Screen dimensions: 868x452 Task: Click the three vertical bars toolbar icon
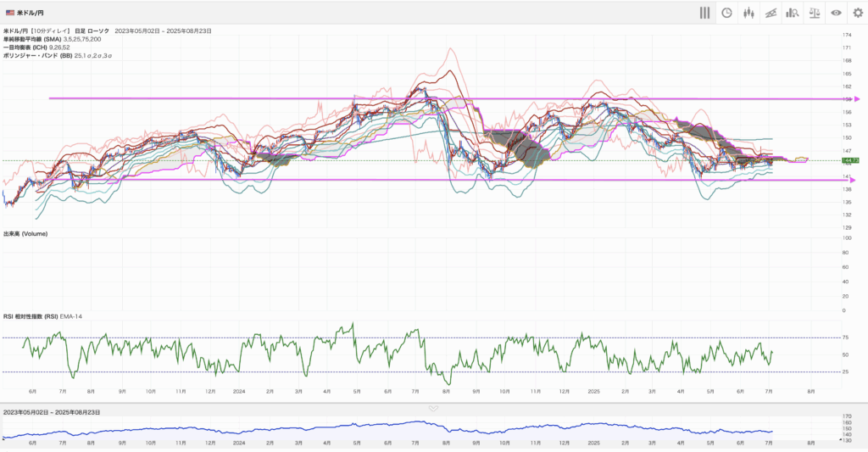tap(704, 13)
